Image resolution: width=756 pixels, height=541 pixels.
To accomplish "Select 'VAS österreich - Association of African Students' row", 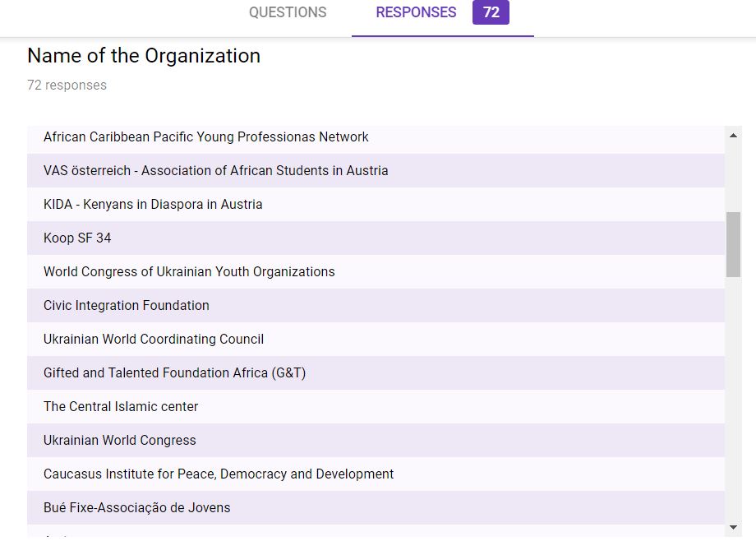I will [376, 170].
